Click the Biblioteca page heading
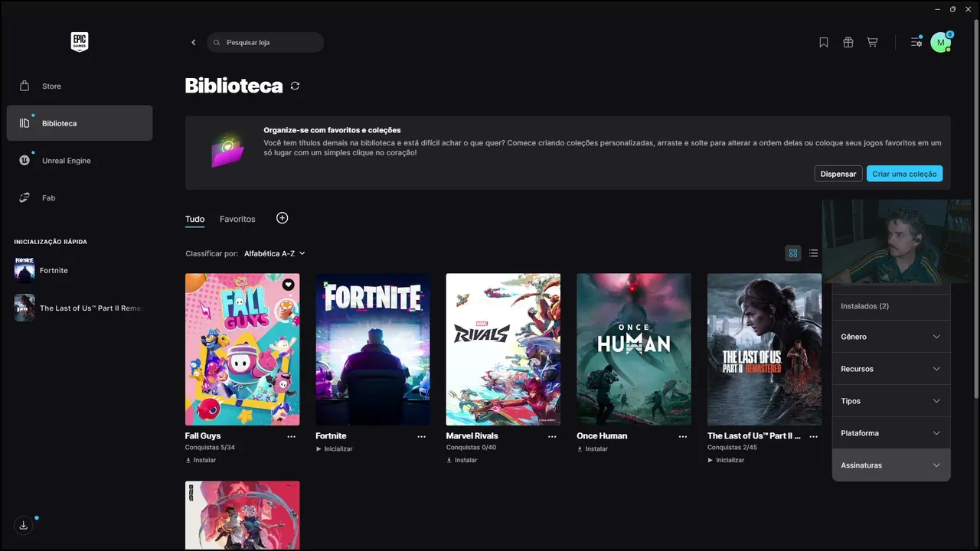Screen dimensions: 980x551 click(x=234, y=86)
